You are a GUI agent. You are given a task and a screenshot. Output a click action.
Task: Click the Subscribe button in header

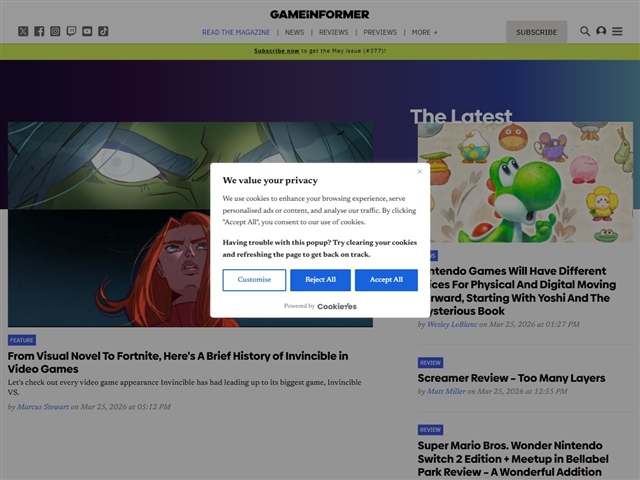tap(536, 32)
